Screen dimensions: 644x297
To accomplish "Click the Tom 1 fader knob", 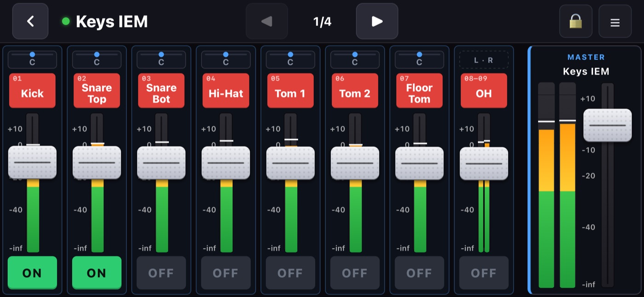I will tap(290, 163).
